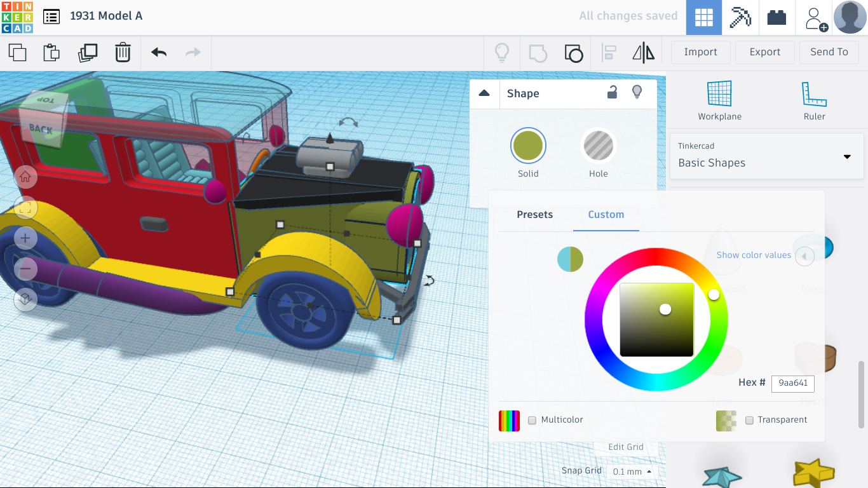Screen dimensions: 868x488
Task: Pick a hue on the color wheel
Action: click(x=714, y=294)
